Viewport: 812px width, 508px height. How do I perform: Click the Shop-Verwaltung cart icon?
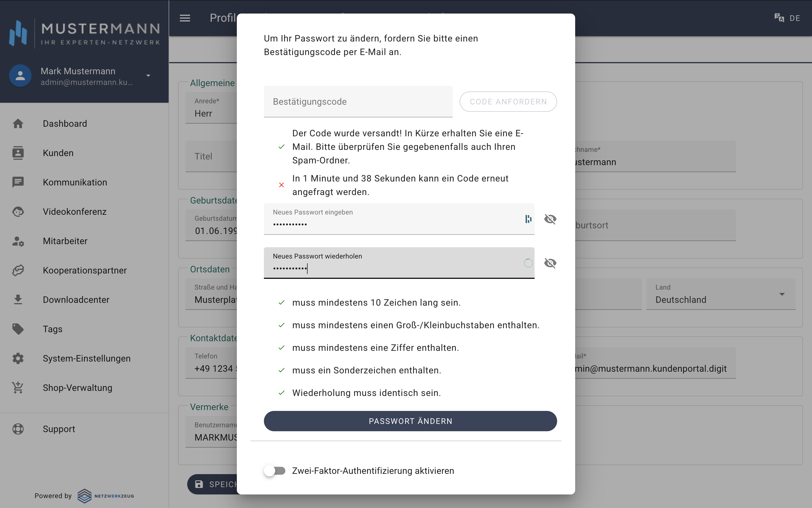[x=18, y=388]
